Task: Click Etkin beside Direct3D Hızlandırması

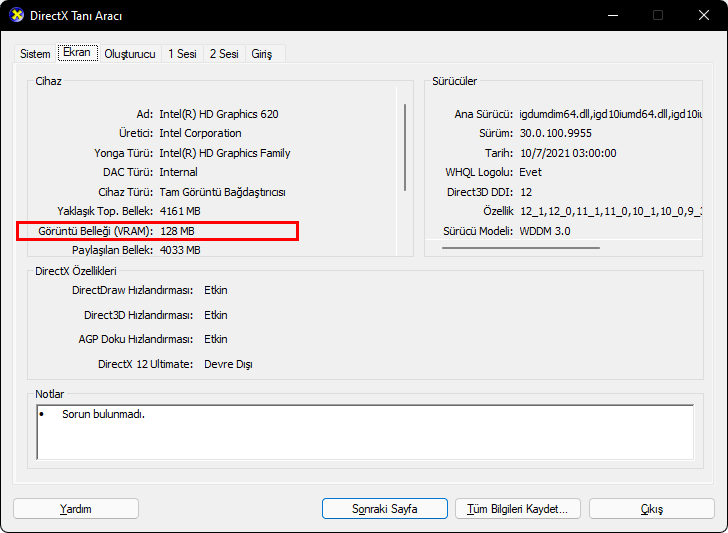Action: [216, 315]
